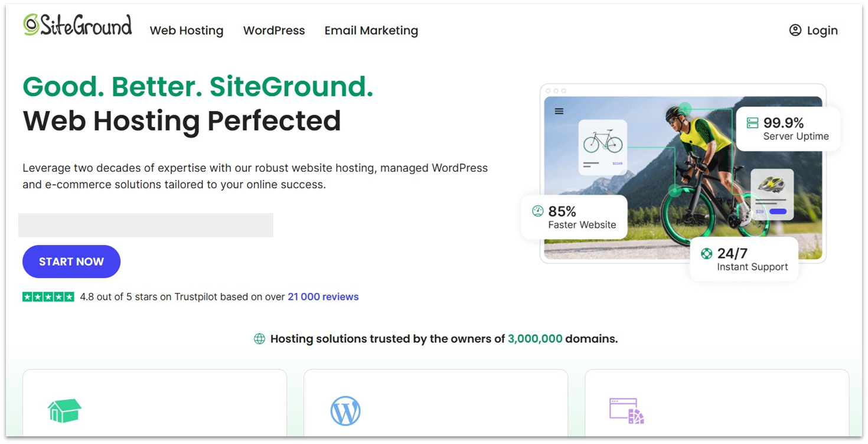Click the Trustpilot five-star rating icon

48,297
